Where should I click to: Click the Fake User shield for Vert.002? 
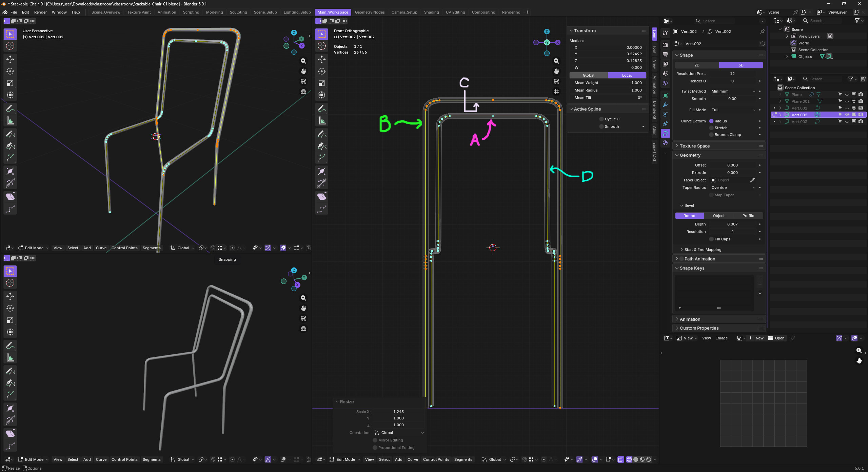click(x=763, y=44)
